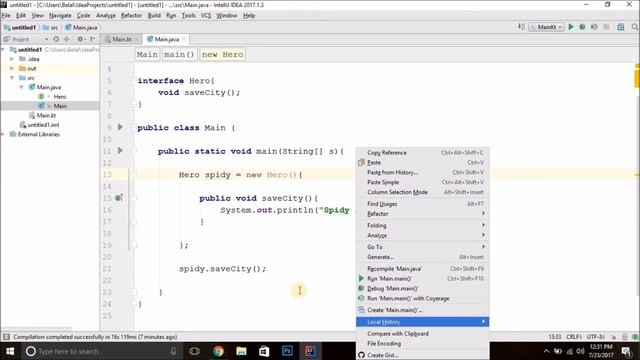This screenshot has width=640, height=360.
Task: Select Paste in the context menu
Action: (422, 162)
